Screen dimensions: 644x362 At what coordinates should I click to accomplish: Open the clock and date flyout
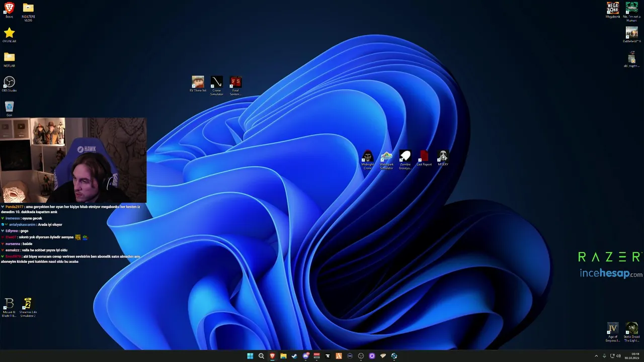pos(632,356)
